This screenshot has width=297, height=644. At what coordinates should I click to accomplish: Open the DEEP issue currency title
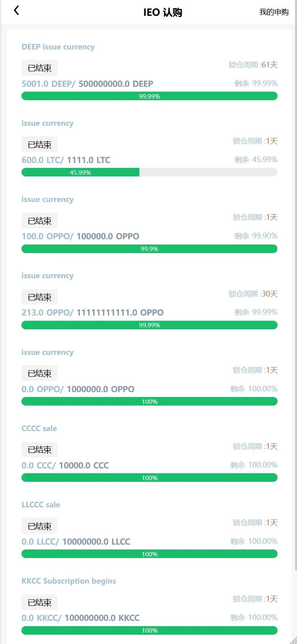(58, 47)
